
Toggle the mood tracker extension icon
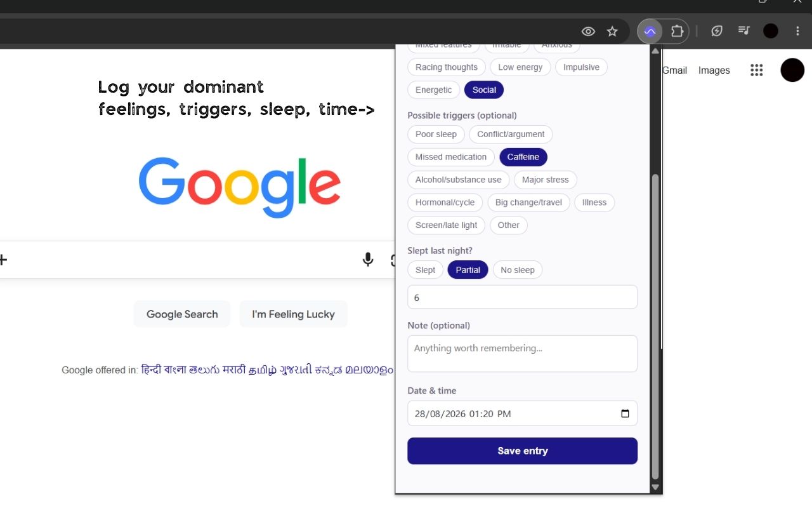coord(650,31)
